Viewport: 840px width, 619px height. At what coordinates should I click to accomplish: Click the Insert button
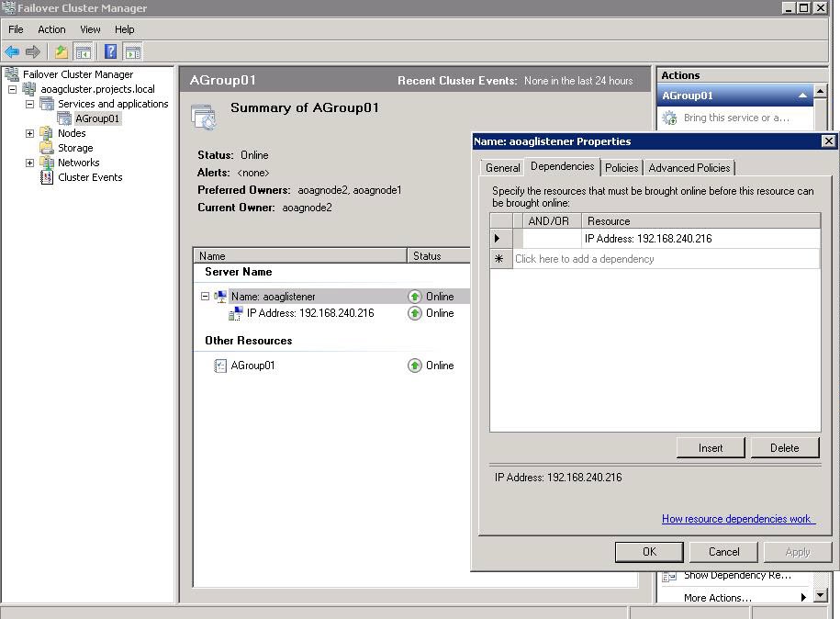click(x=710, y=448)
